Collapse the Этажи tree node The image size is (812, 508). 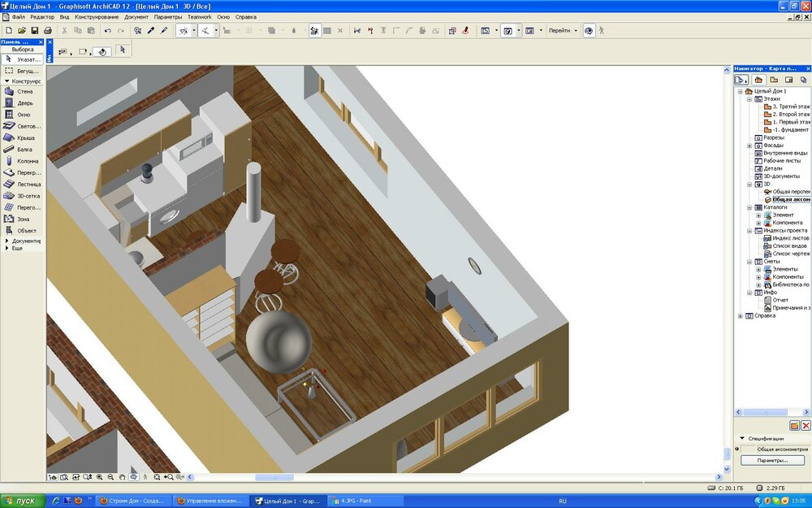click(749, 99)
